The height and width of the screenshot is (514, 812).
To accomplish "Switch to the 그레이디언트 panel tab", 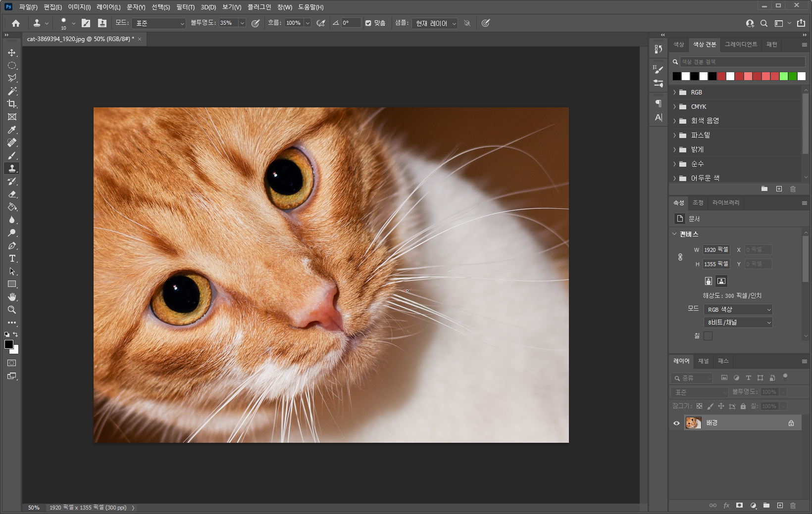I will coord(741,45).
